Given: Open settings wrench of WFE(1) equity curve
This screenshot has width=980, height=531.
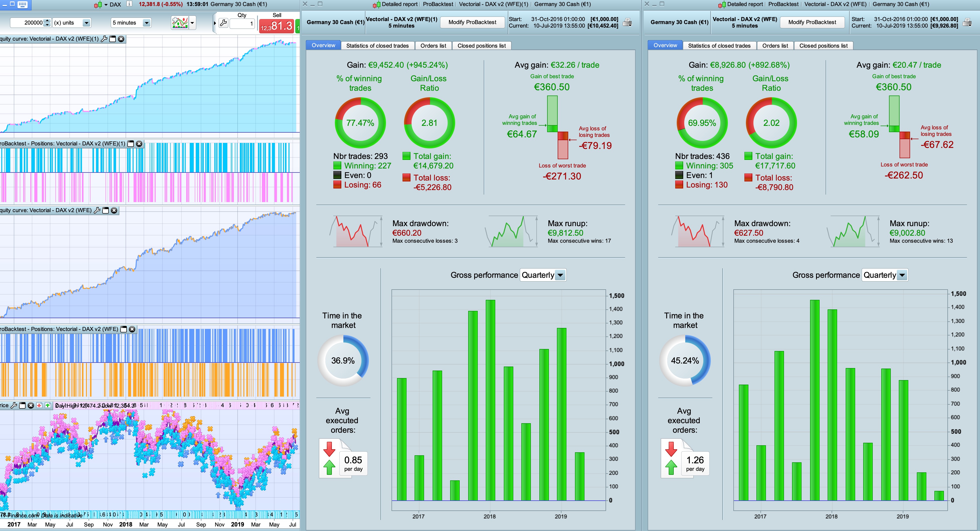Looking at the screenshot, I should 104,39.
